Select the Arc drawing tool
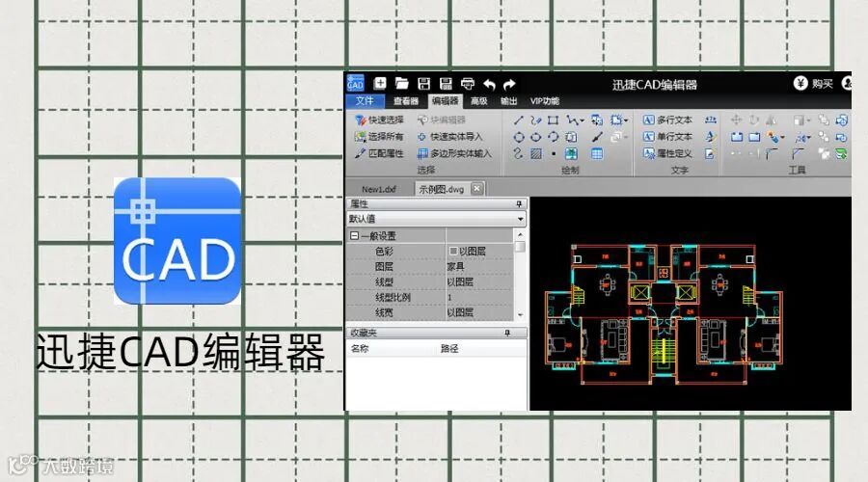The image size is (868, 482). (553, 137)
